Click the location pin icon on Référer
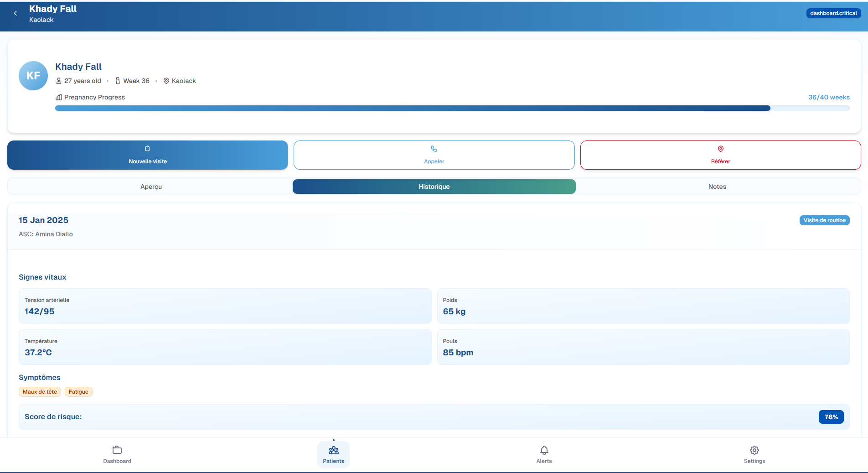The image size is (868, 473). (720, 149)
